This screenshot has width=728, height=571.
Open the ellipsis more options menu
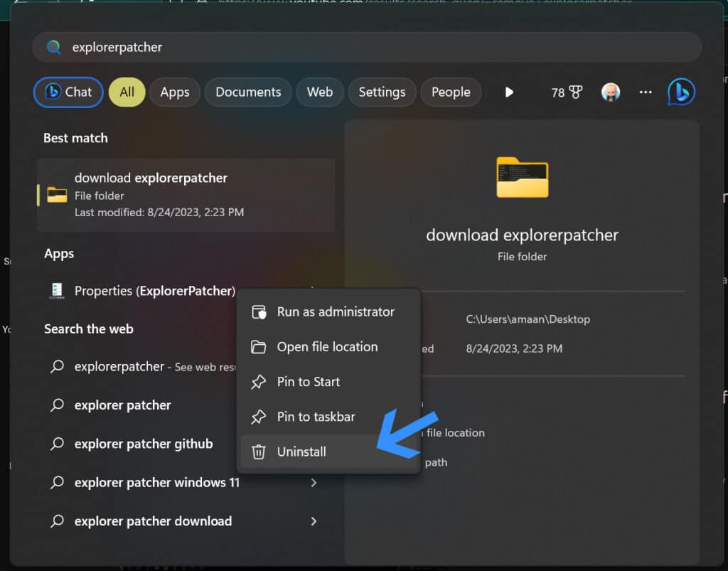point(646,92)
